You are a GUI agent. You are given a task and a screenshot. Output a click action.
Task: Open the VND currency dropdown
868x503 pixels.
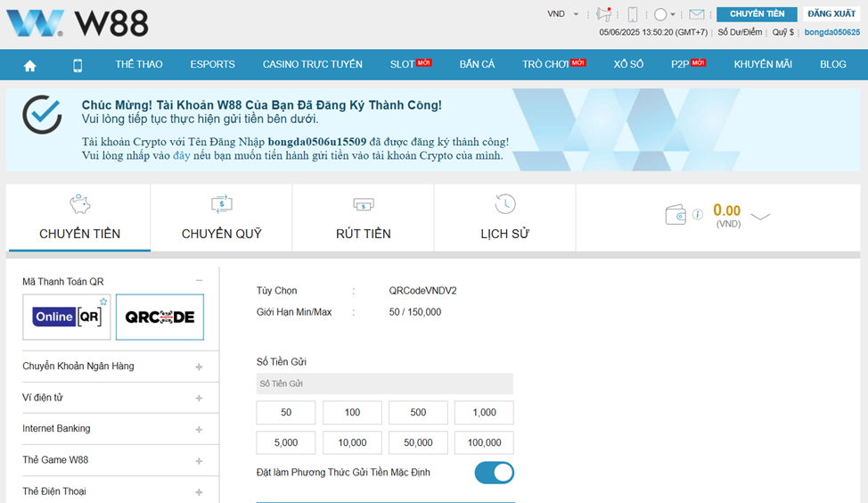(x=563, y=14)
